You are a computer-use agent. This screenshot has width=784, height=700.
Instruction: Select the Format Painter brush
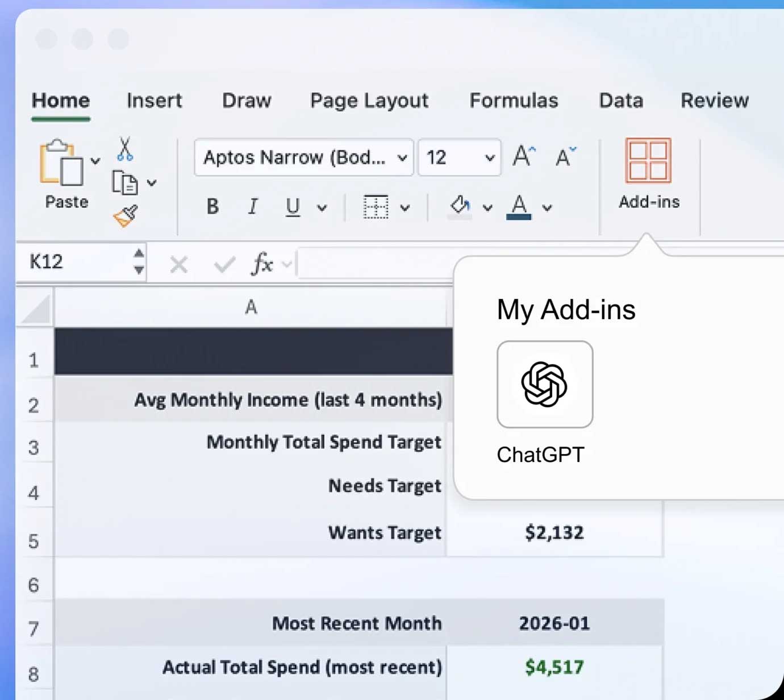(126, 216)
